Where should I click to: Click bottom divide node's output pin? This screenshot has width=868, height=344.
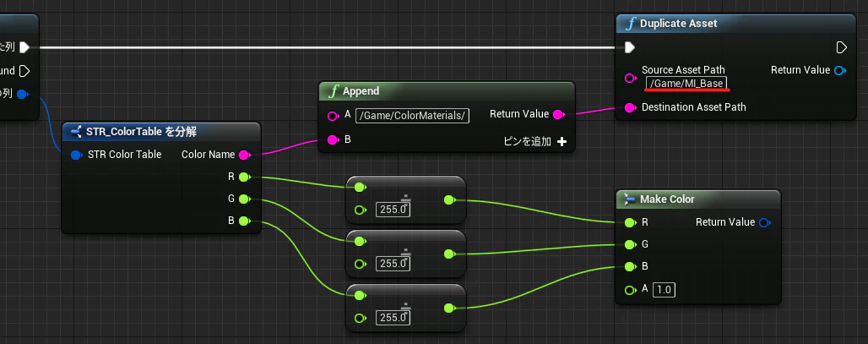(449, 309)
